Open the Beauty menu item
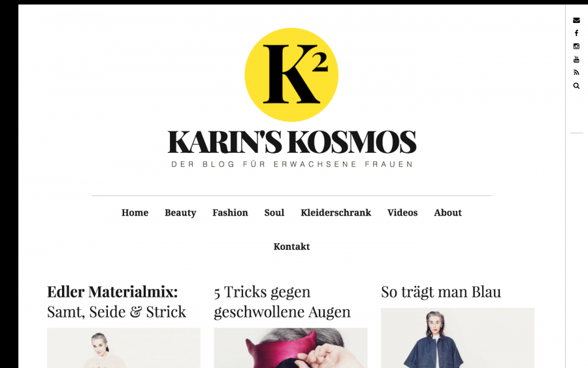Screen dimensions: 588x368 (x=180, y=212)
